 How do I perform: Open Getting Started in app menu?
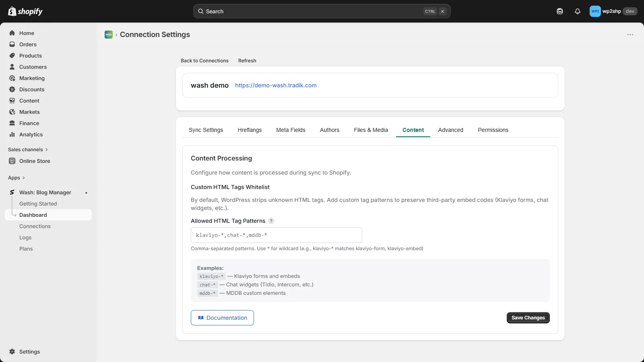[38, 204]
